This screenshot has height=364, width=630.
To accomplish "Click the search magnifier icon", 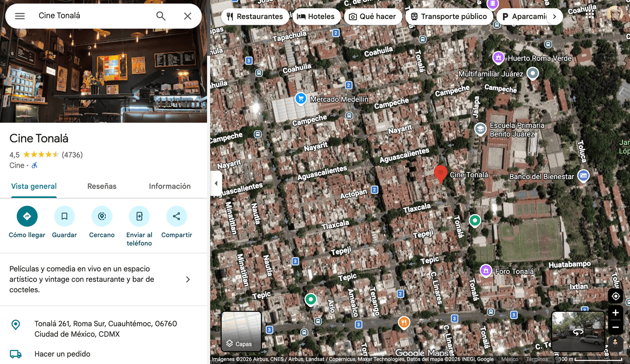I will (161, 16).
